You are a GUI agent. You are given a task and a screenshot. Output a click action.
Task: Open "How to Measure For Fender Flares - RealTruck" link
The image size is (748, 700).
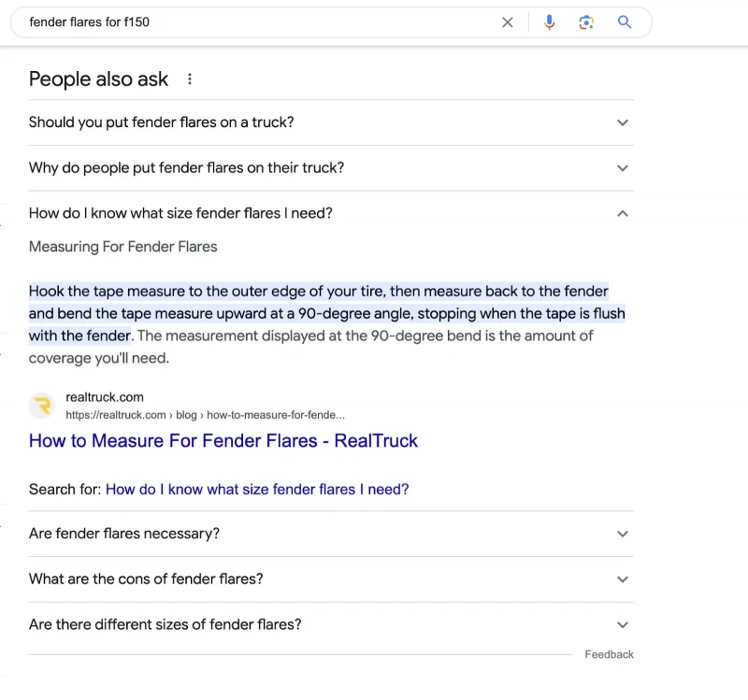point(223,440)
